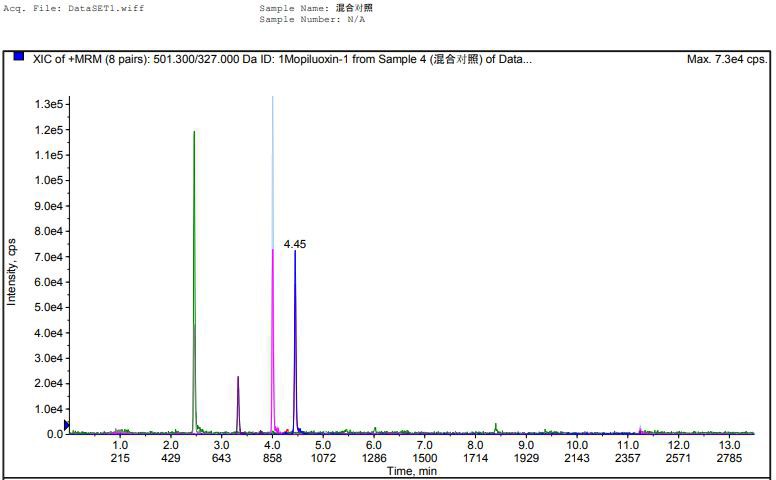The width and height of the screenshot is (776, 480).
Task: Click the Max. 7.3e4 cps label
Action: coord(727,59)
